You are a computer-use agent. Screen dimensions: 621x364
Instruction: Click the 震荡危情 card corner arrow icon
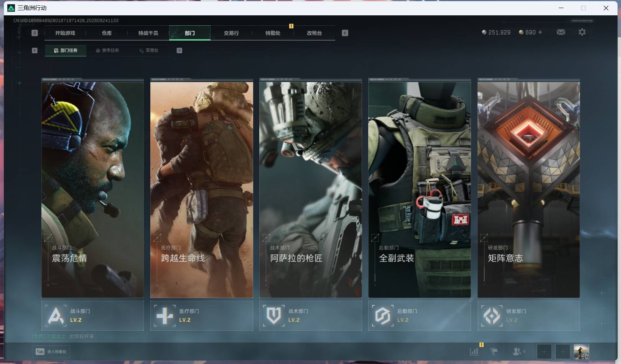tap(48, 238)
